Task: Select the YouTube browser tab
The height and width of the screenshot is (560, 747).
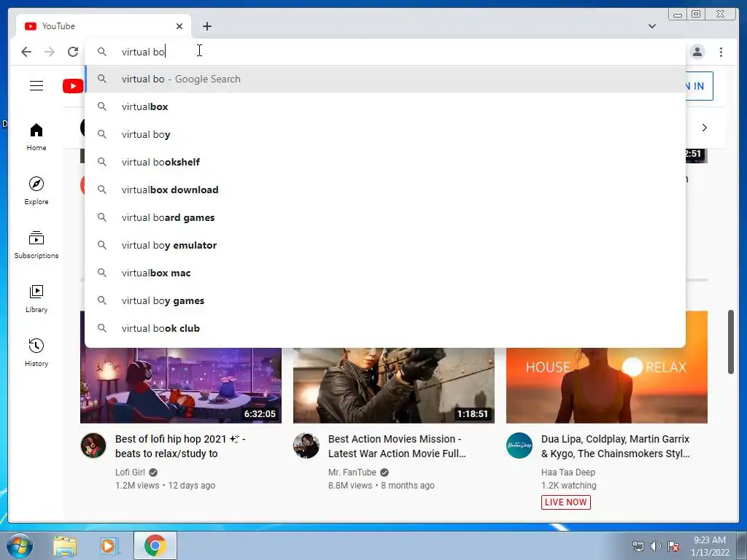Action: (104, 26)
